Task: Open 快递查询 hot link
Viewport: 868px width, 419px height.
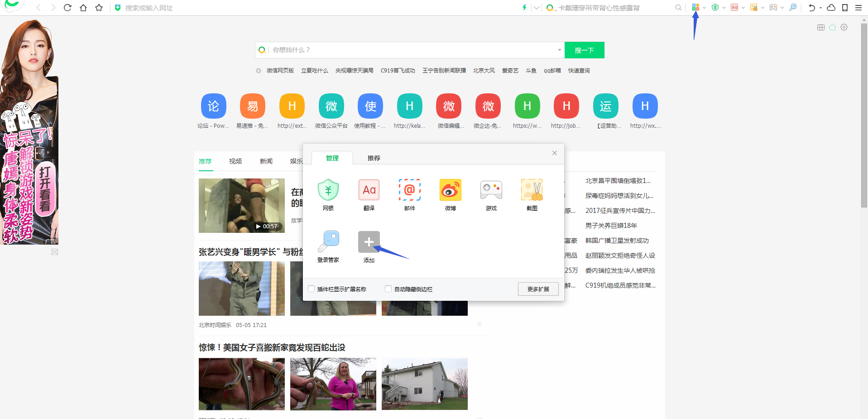Action: coord(579,71)
